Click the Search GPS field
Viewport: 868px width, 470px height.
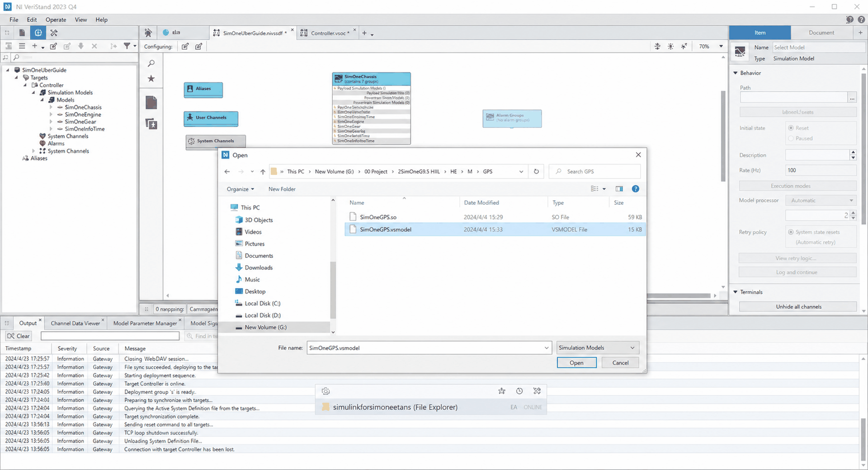[594, 172]
